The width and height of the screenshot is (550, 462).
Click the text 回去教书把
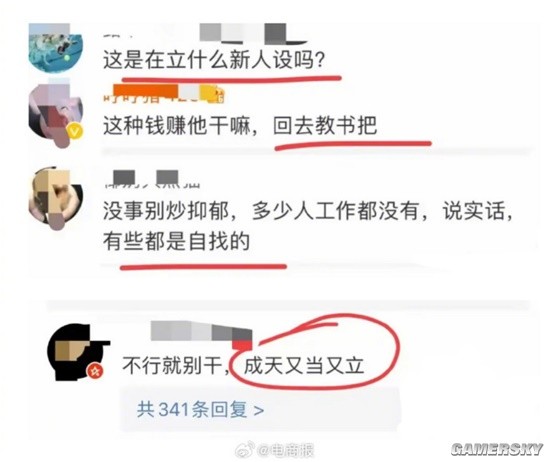325,125
